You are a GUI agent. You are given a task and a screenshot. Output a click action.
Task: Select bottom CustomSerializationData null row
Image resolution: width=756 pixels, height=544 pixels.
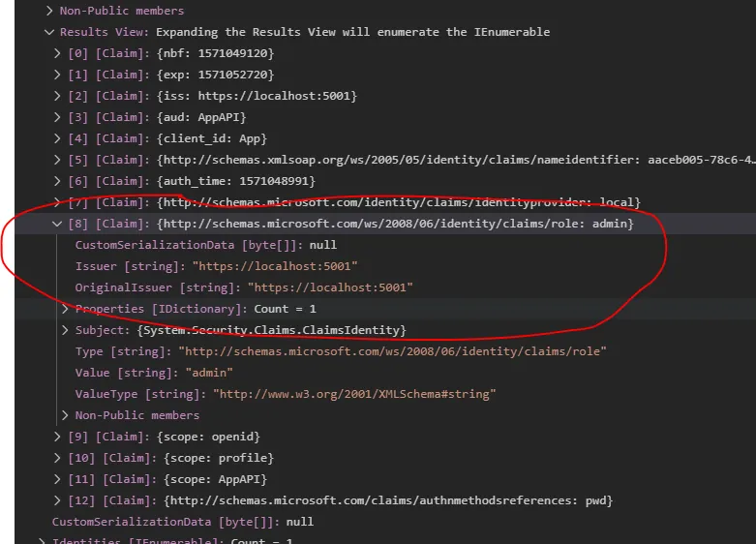click(x=183, y=522)
